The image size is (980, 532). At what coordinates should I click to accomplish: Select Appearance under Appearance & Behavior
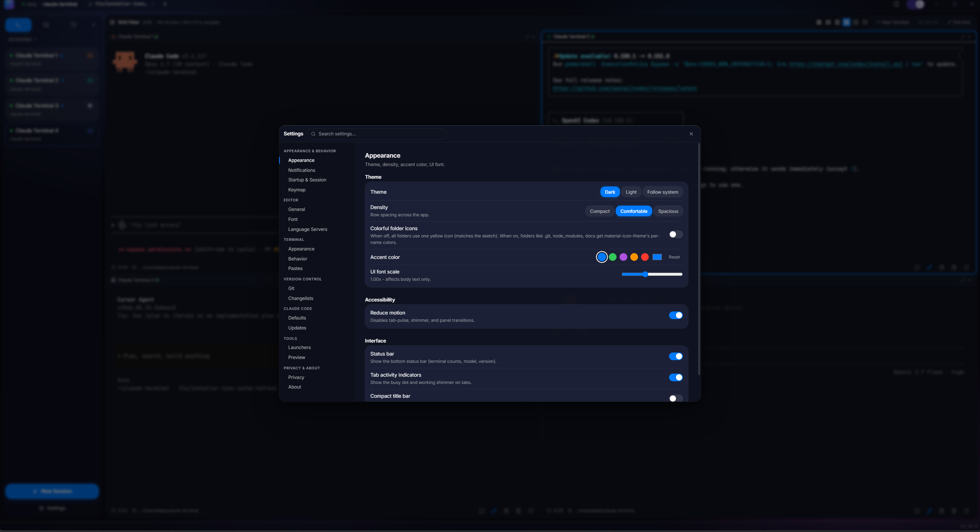[301, 160]
